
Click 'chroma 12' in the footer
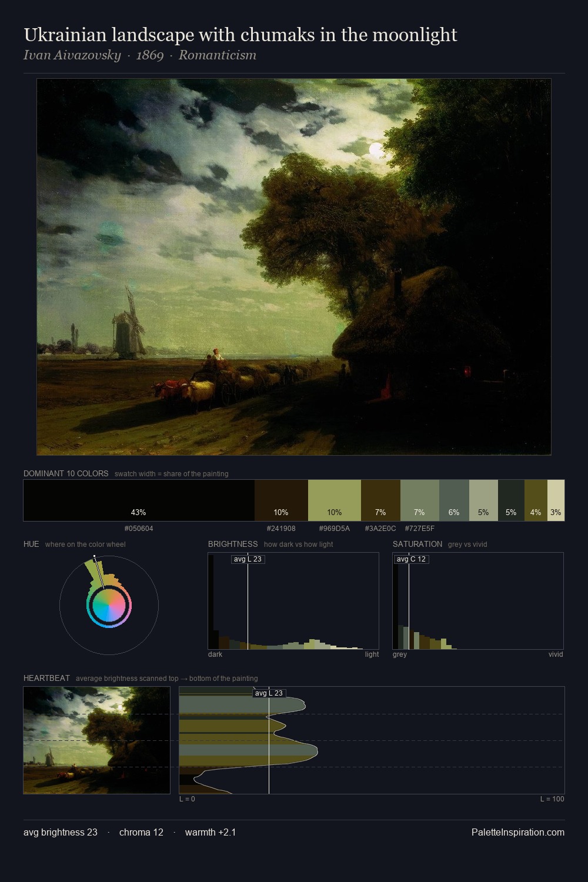(x=141, y=833)
